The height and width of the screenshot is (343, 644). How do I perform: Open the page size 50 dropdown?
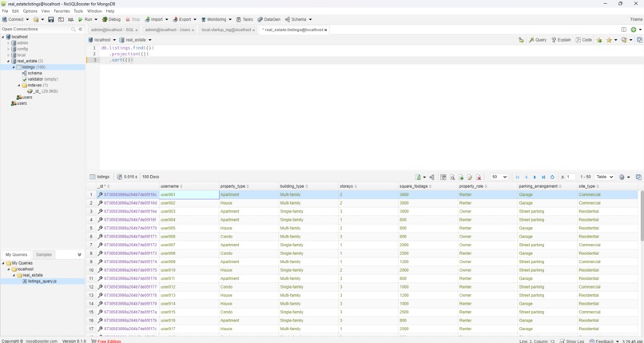(x=499, y=177)
